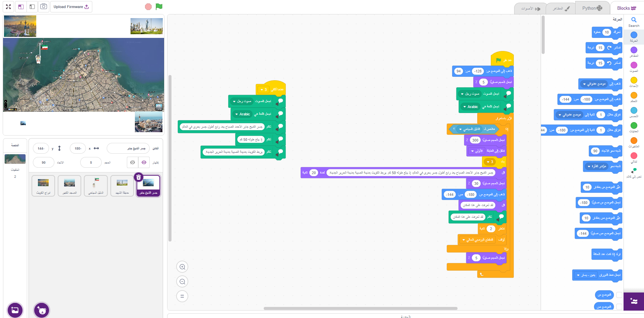
Task: Click the green flag run button
Action: tap(159, 7)
